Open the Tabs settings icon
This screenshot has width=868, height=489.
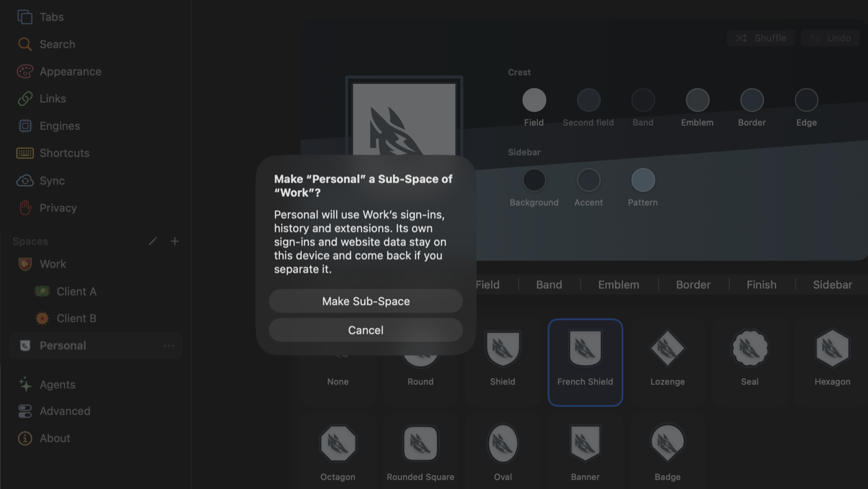click(x=25, y=17)
